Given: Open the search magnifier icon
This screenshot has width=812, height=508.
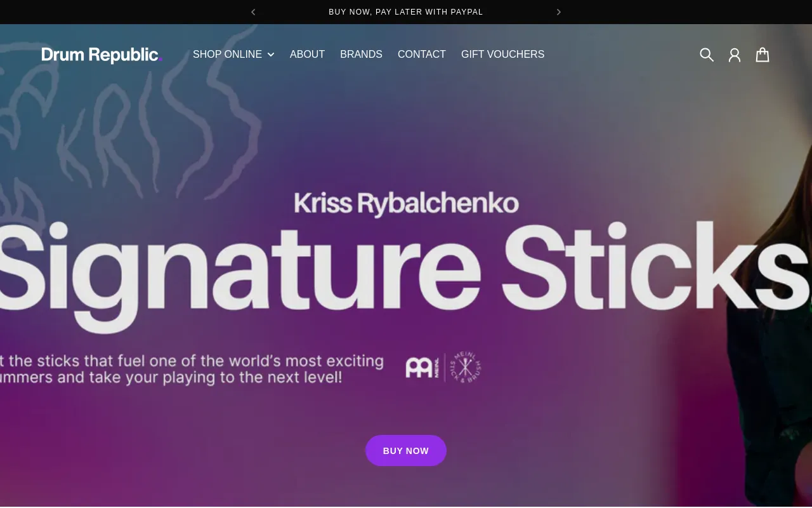Looking at the screenshot, I should (x=707, y=55).
